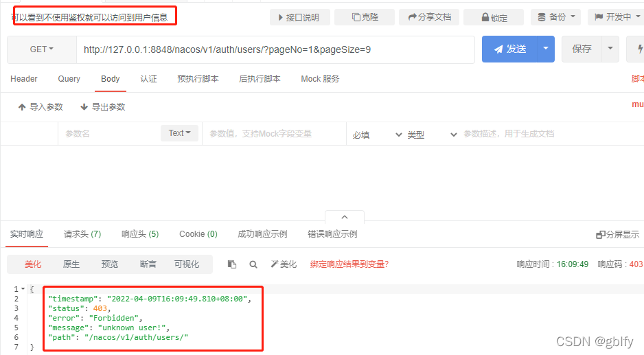Open the 开发中 status dropdown

pos(617,17)
